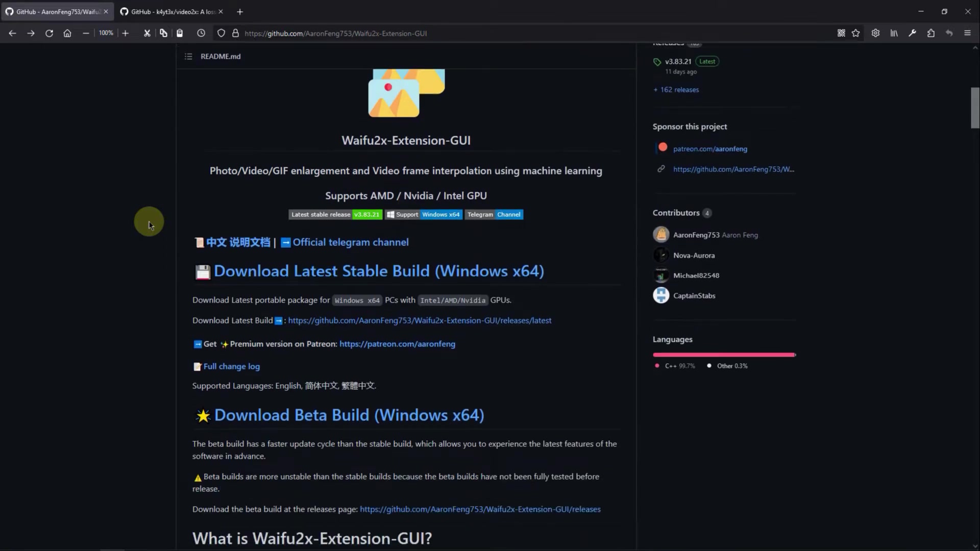Viewport: 980px width, 551px height.
Task: Open the Full change log link
Action: pyautogui.click(x=231, y=366)
